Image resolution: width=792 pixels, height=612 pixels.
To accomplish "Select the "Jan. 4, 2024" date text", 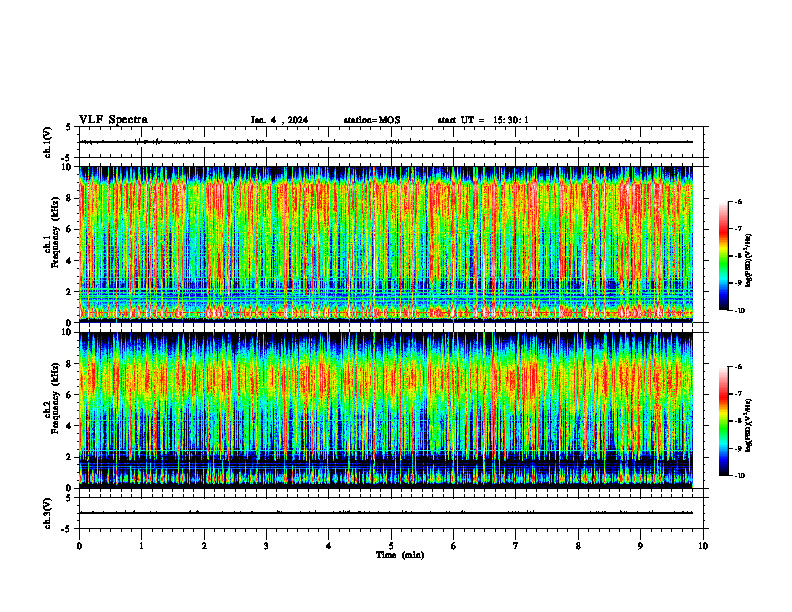I will point(279,120).
